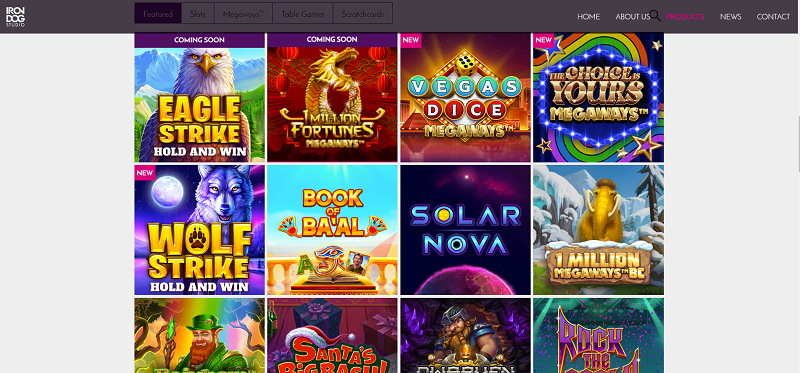The width and height of the screenshot is (800, 373).
Task: Show the Table Games tab
Action: pyautogui.click(x=303, y=14)
